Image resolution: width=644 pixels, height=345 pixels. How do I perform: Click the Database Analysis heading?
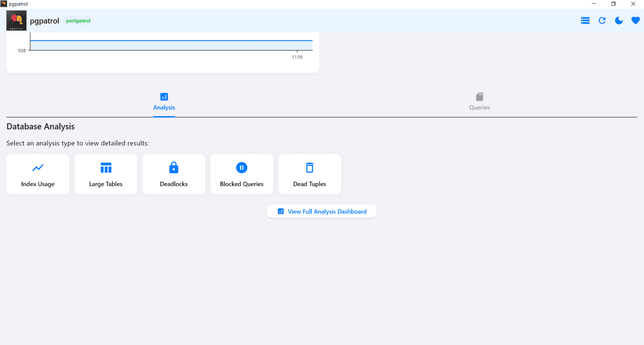(41, 127)
